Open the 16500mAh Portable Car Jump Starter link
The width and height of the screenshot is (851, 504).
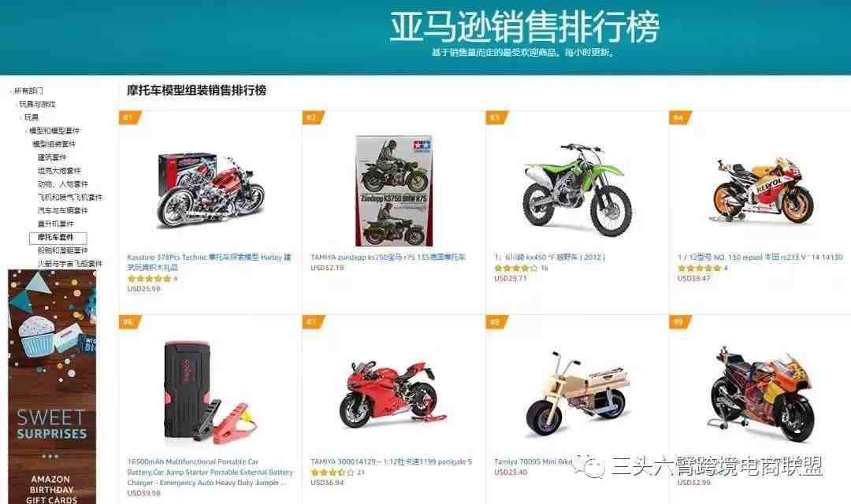coord(210,472)
